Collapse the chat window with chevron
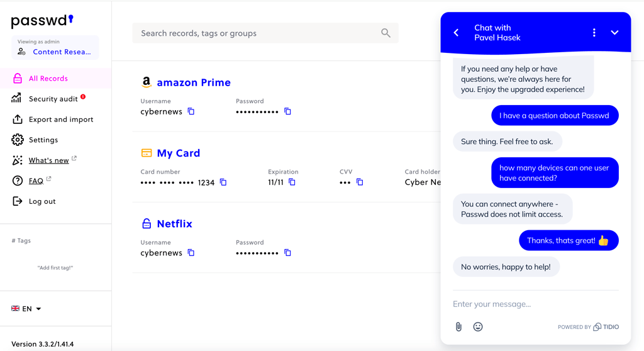 click(x=614, y=33)
